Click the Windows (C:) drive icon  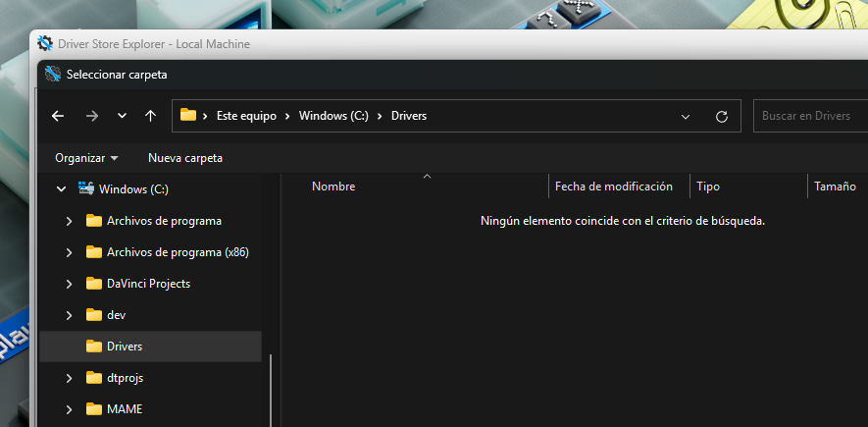click(x=86, y=188)
